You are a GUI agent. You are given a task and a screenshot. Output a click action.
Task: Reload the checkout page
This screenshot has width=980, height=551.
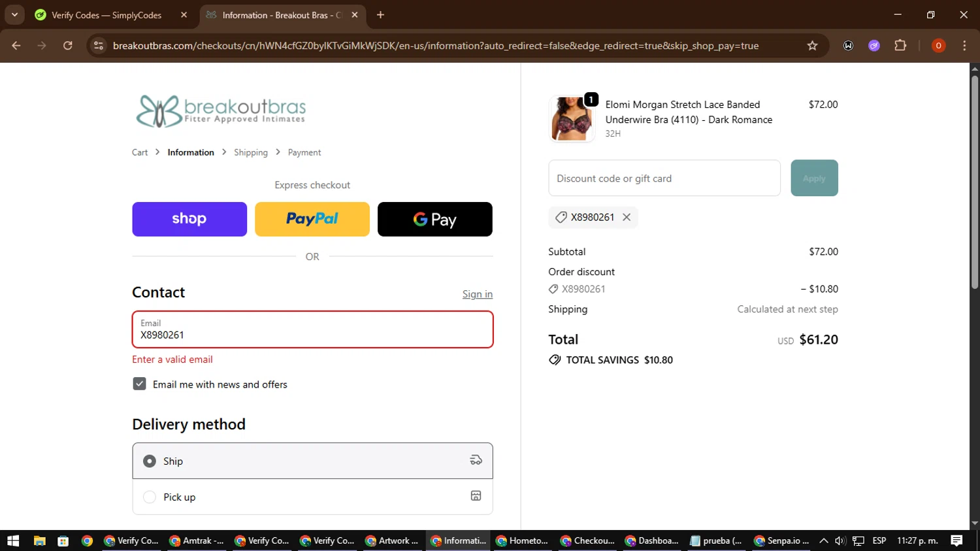click(68, 46)
